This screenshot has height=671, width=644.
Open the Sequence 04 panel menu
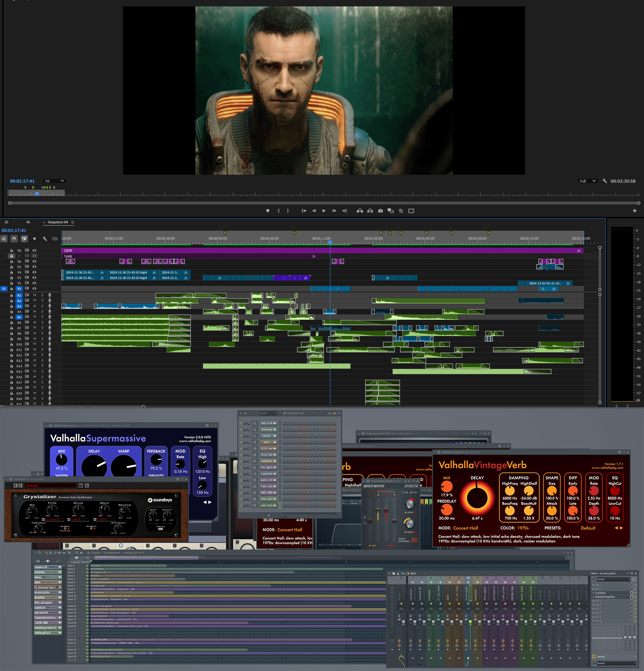pyautogui.click(x=73, y=222)
